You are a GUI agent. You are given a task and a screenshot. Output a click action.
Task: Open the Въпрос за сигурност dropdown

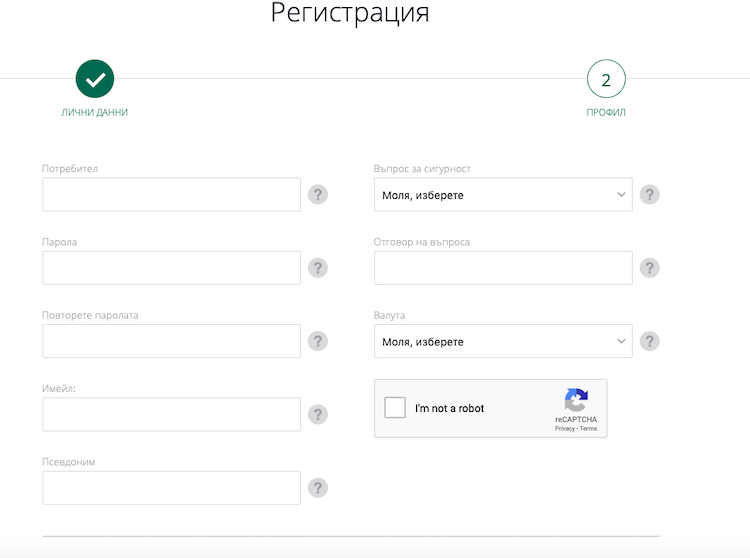tap(503, 195)
